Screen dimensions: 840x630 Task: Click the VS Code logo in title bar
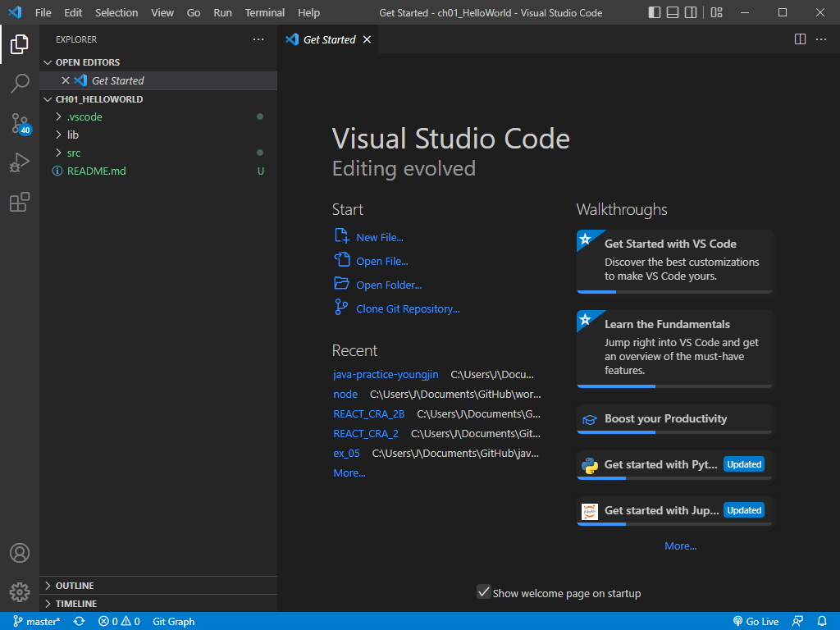click(15, 12)
